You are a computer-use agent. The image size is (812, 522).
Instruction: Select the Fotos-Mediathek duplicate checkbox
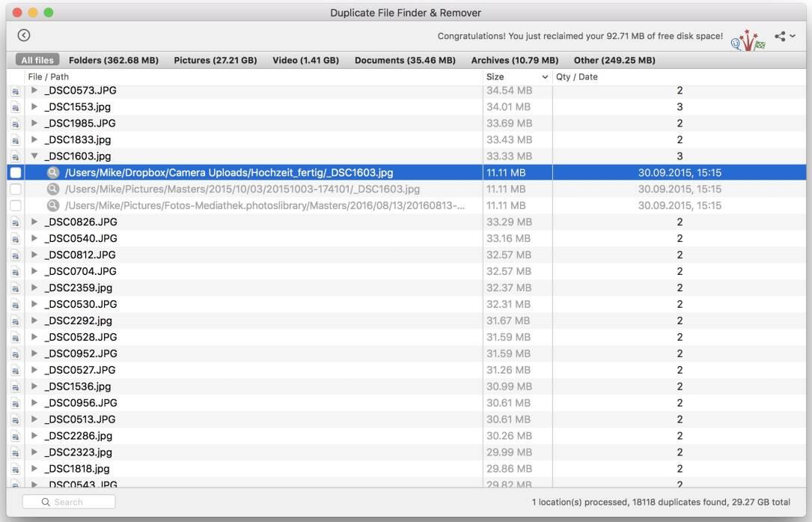point(16,206)
